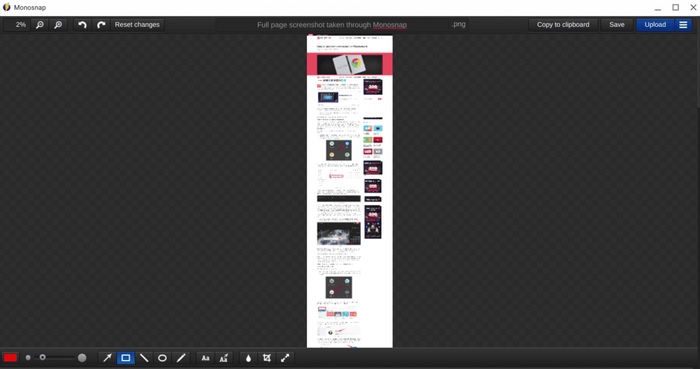Select the Text tool
700x369 pixels.
[x=205, y=358]
